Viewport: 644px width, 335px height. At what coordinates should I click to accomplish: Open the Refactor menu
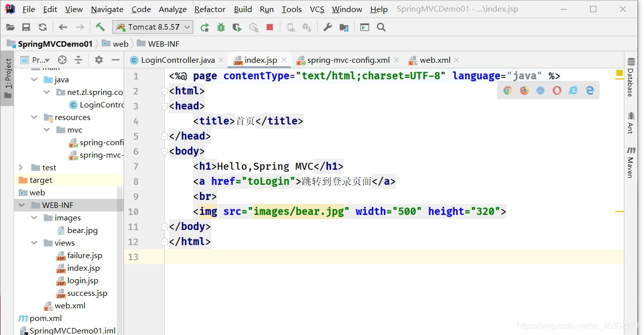(210, 9)
